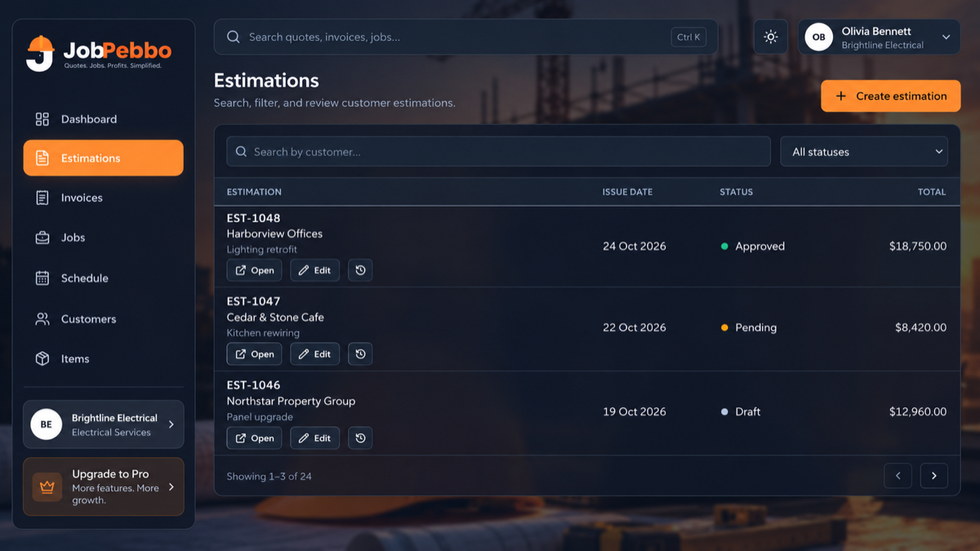This screenshot has height=551, width=980.
Task: Click the Schedule calendar icon in sidebar
Action: pos(42,278)
